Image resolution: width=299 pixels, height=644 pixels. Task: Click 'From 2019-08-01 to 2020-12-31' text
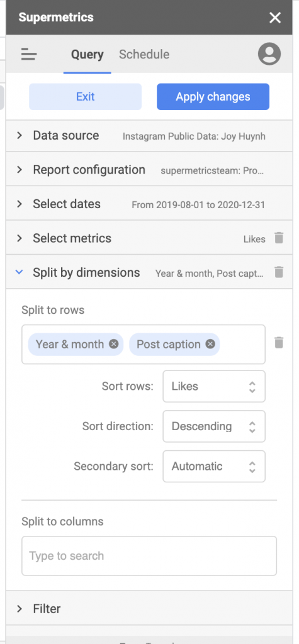point(198,205)
